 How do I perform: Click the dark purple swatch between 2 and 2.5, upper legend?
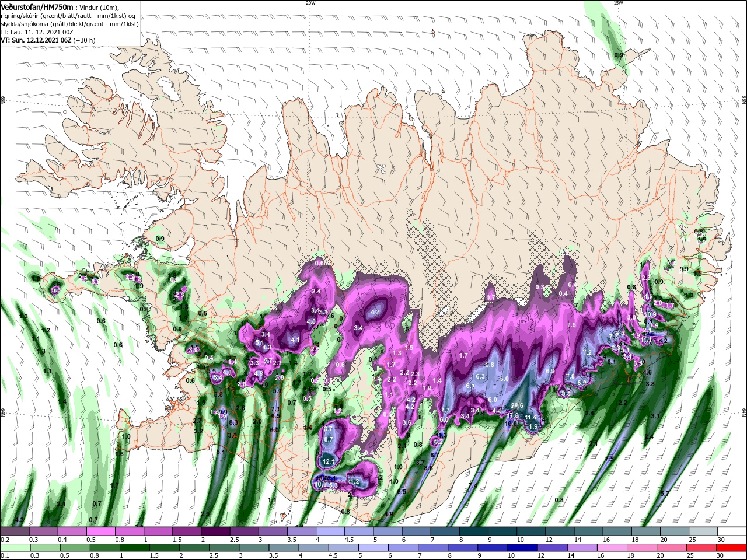[x=216, y=531]
